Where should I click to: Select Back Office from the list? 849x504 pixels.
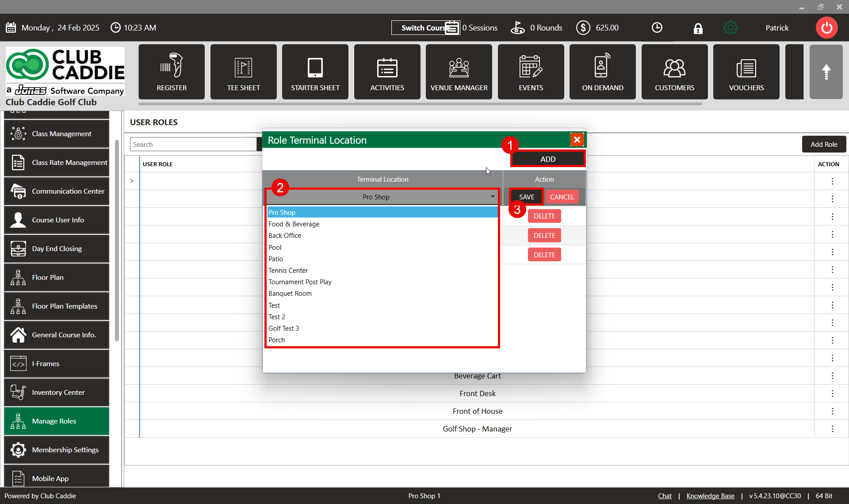tap(382, 236)
